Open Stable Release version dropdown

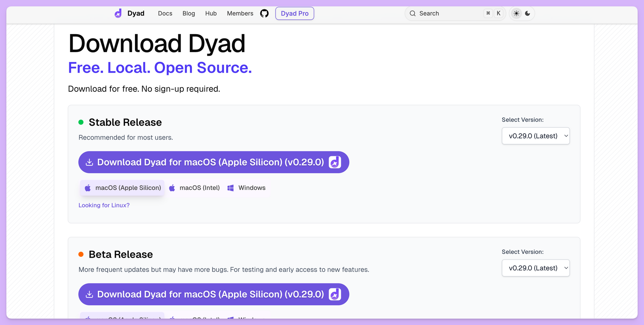[x=535, y=136]
